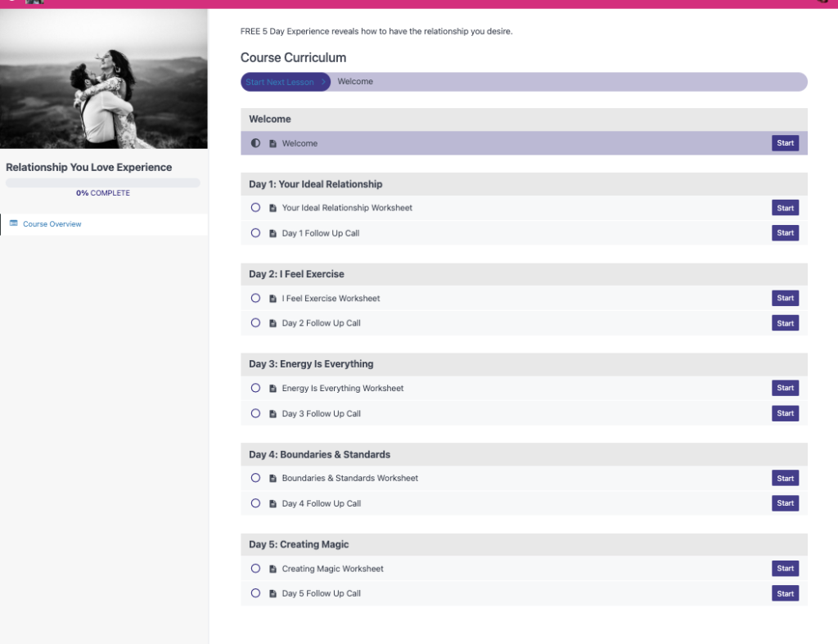The image size is (838, 644).
Task: Open Your Ideal Relationship Worksheet lesson title
Action: click(347, 208)
